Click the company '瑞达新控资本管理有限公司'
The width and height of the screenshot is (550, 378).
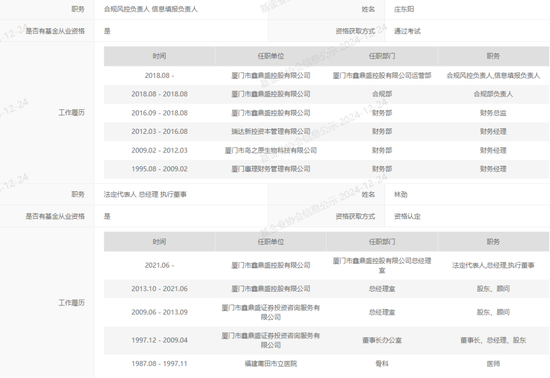click(x=271, y=131)
